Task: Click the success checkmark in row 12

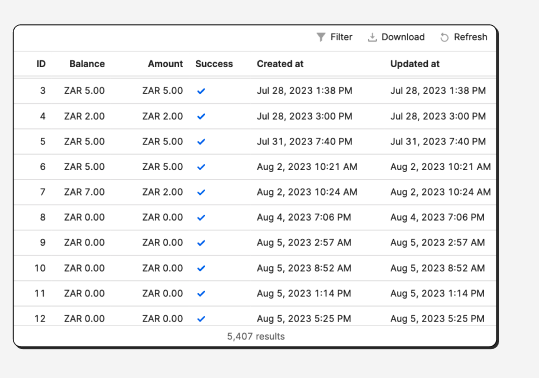Action: tap(201, 319)
